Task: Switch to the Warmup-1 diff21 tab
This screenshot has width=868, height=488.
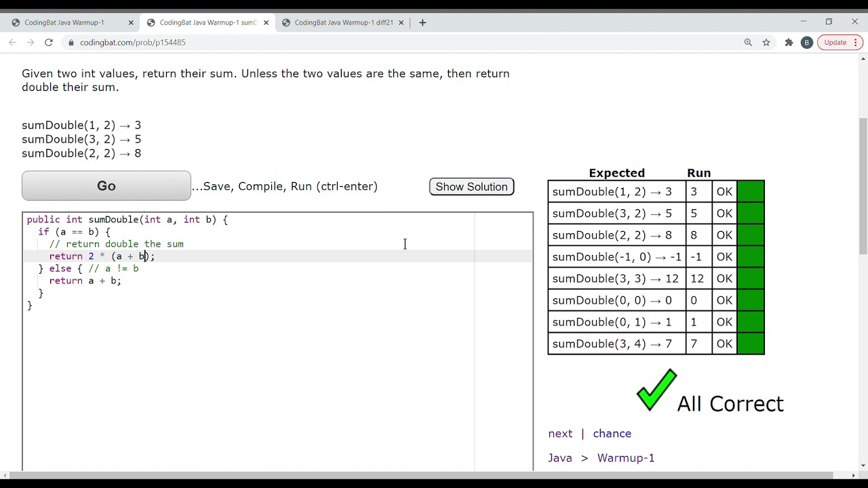Action: 342,22
